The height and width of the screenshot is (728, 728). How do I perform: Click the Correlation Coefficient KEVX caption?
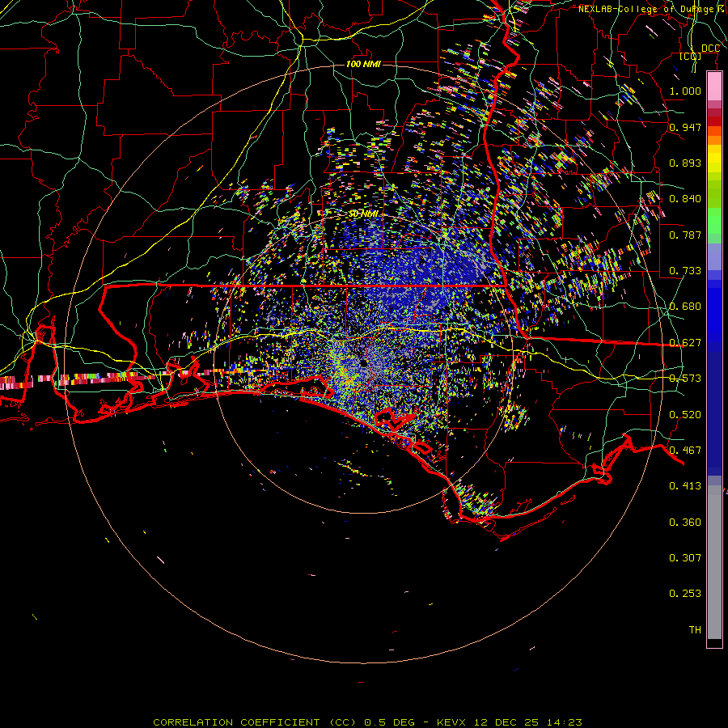[x=367, y=722]
